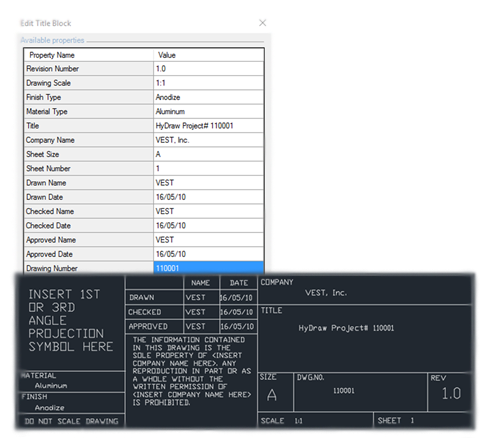The height and width of the screenshot is (438, 490).
Task: Click the Property Name column header
Action: pyautogui.click(x=89, y=55)
